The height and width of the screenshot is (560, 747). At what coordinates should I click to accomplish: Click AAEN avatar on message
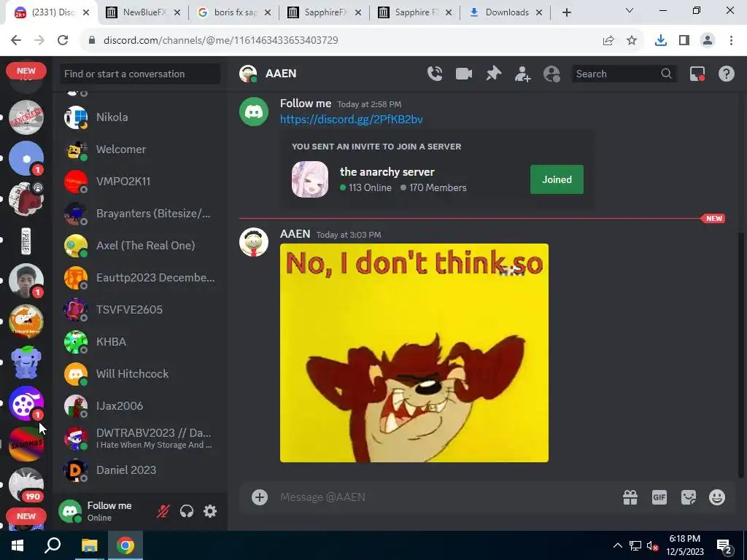coord(254,242)
